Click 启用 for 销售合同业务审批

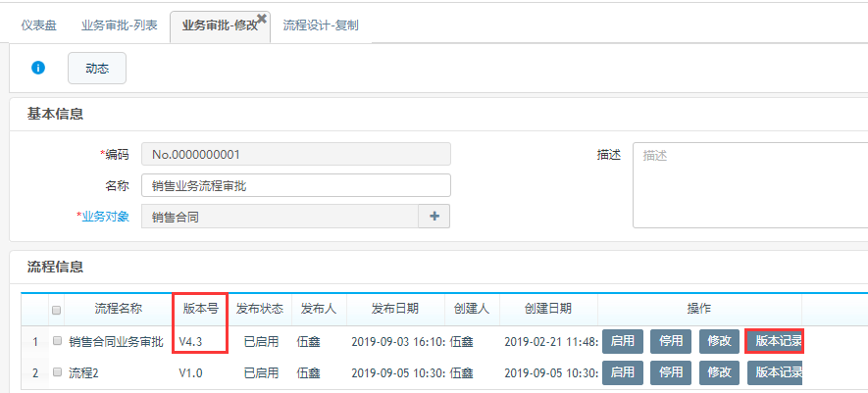623,341
